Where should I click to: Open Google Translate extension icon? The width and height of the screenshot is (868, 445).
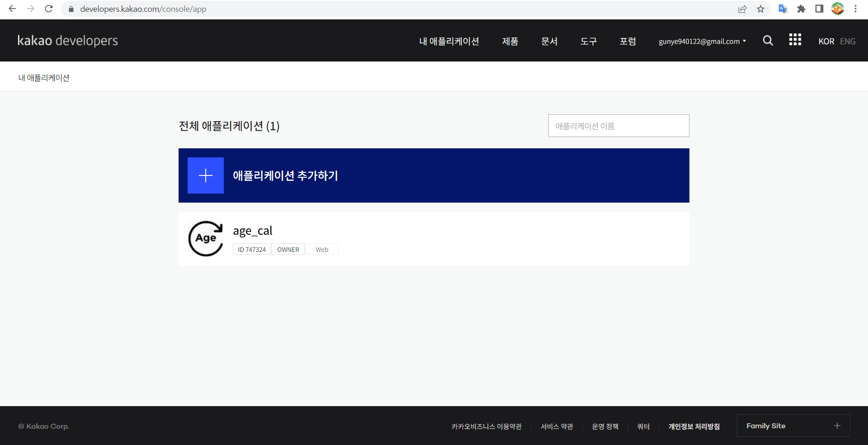pyautogui.click(x=783, y=9)
